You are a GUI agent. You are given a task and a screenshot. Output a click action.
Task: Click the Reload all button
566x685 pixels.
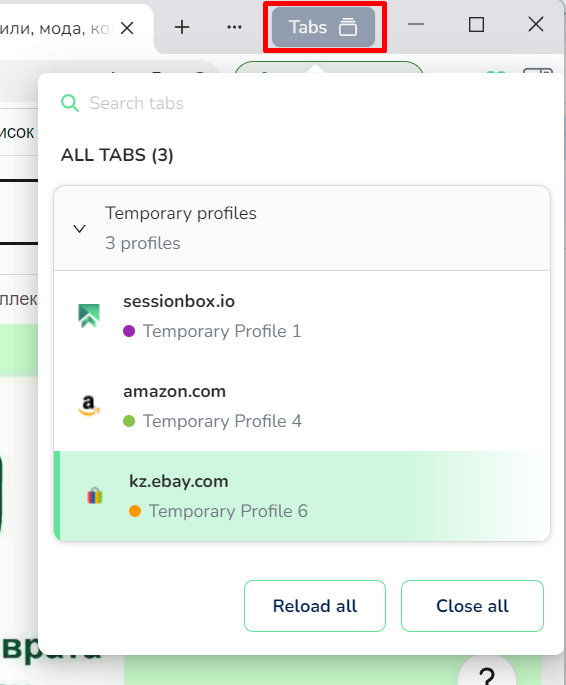click(x=315, y=606)
